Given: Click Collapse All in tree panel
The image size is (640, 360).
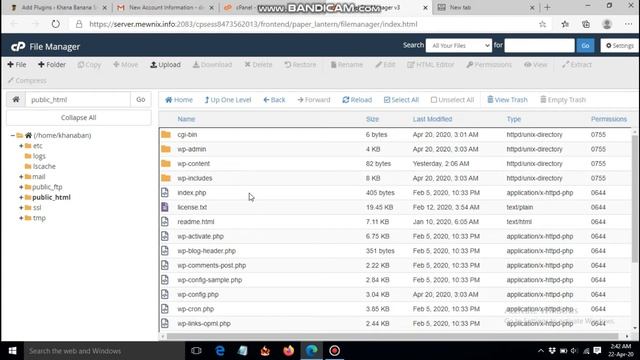Looking at the screenshot, I should [x=78, y=118].
